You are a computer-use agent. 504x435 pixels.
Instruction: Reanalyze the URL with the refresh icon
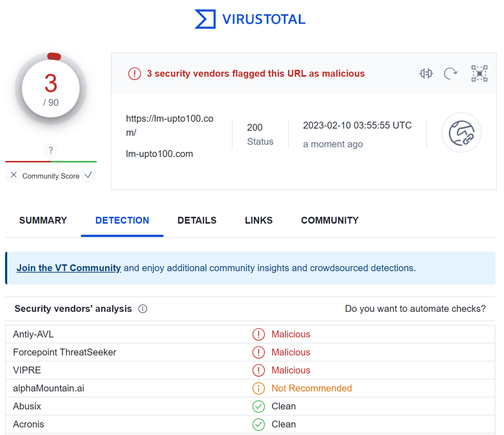coord(451,74)
